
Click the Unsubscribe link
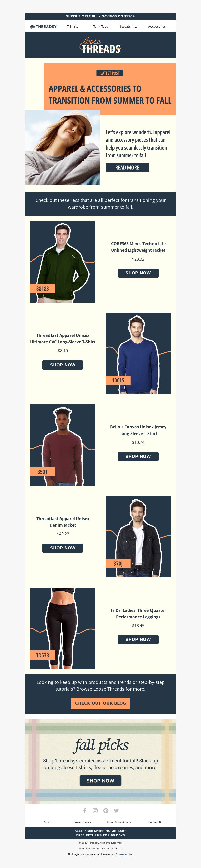[125, 854]
